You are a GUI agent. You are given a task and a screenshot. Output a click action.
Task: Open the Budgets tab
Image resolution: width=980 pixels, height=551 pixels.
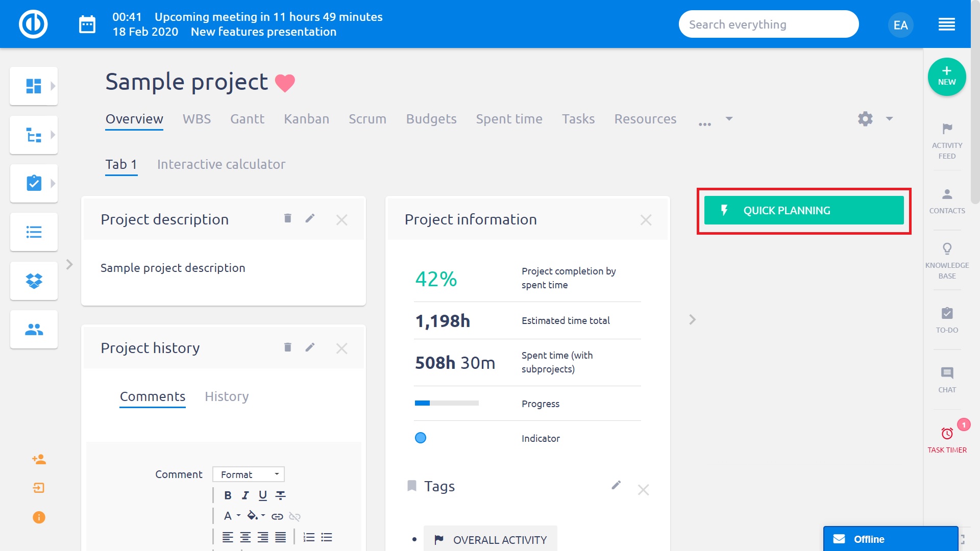(431, 119)
